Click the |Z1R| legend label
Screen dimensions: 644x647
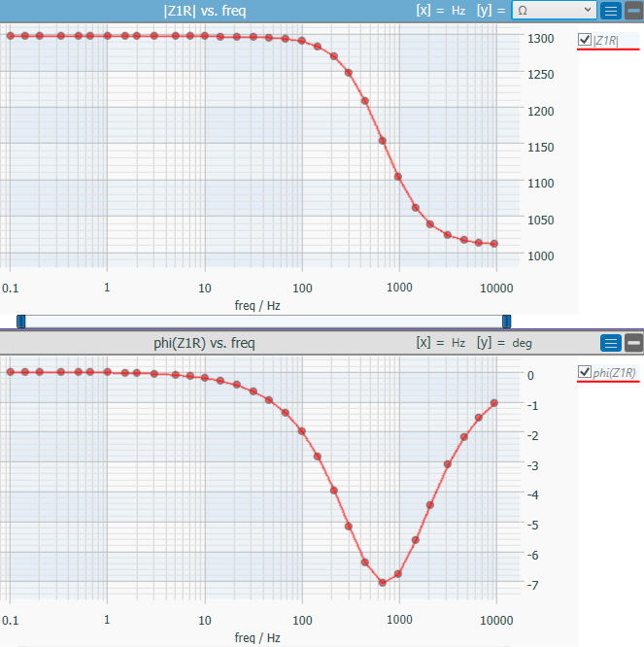606,41
